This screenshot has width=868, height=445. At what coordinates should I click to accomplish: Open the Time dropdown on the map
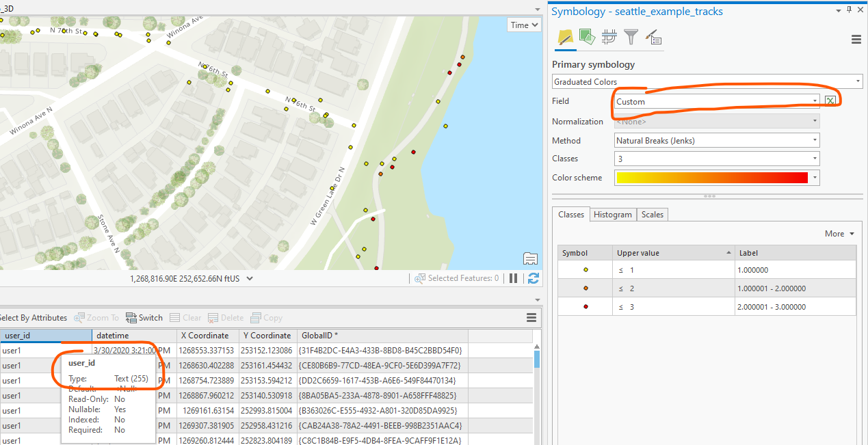[x=523, y=25]
